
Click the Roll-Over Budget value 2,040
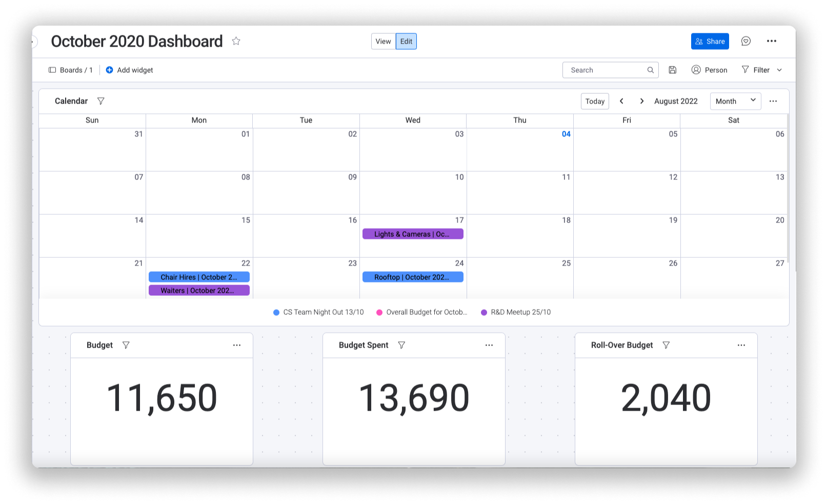click(666, 398)
